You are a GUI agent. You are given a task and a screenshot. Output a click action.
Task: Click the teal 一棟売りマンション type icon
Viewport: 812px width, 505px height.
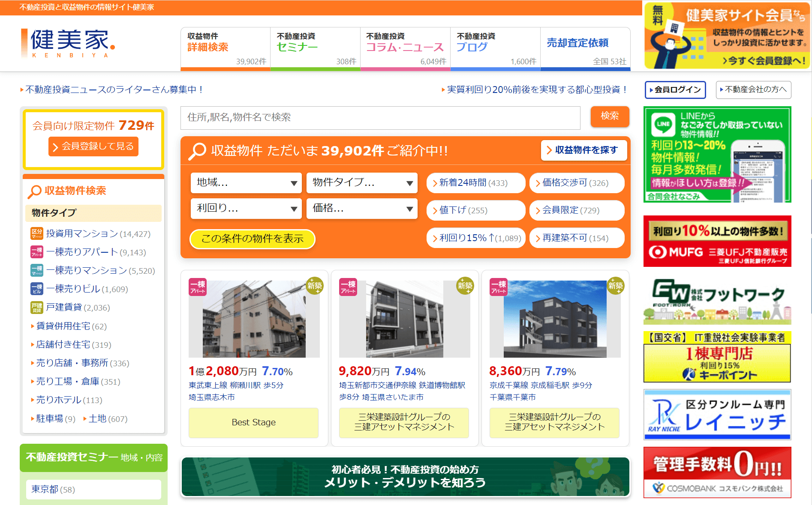click(x=37, y=270)
